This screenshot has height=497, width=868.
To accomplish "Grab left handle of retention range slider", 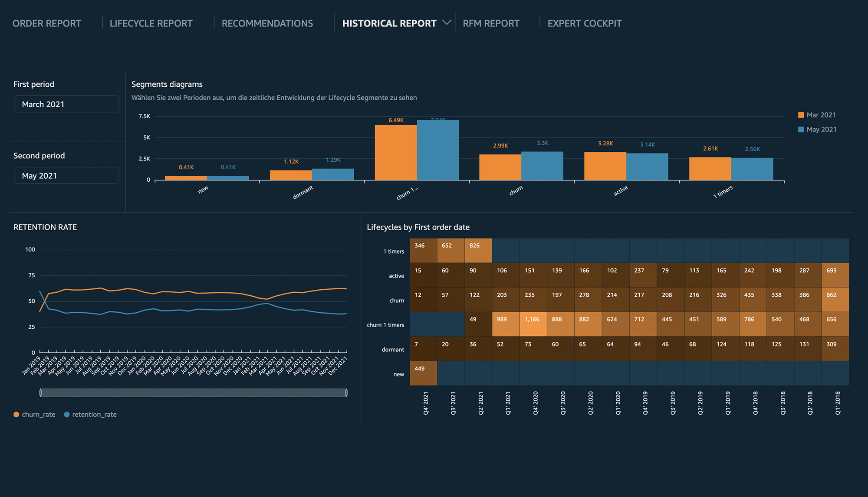I will pyautogui.click(x=41, y=393).
